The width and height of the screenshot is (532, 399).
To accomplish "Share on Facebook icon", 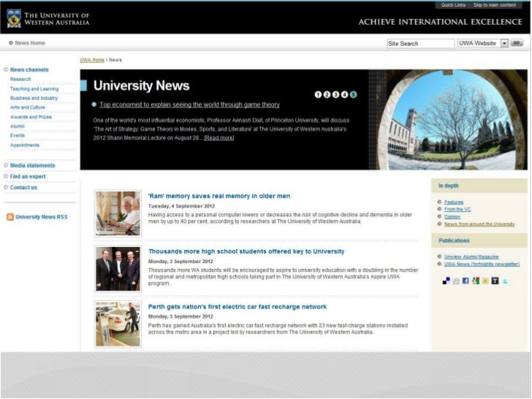I will tap(465, 281).
